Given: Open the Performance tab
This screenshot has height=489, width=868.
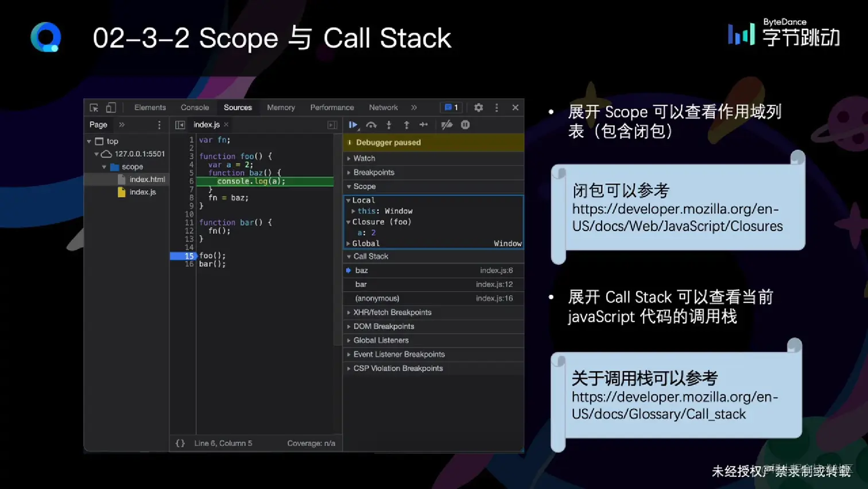Looking at the screenshot, I should (332, 107).
